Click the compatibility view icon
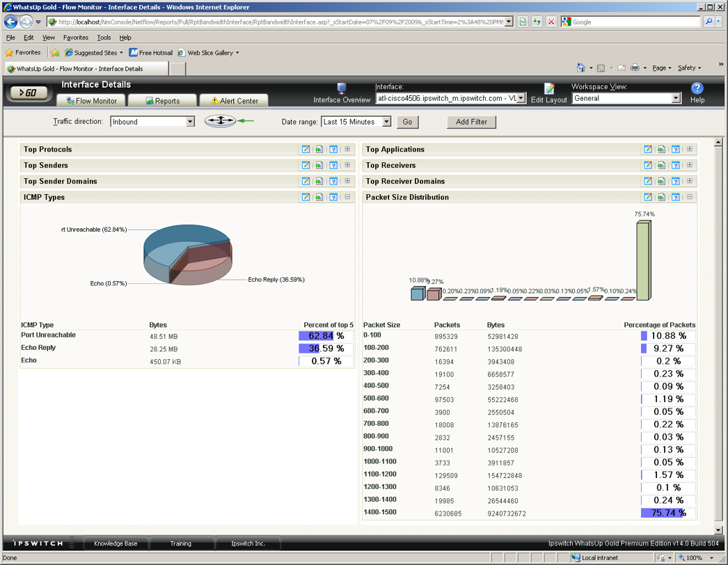The height and width of the screenshot is (565, 728). click(522, 22)
